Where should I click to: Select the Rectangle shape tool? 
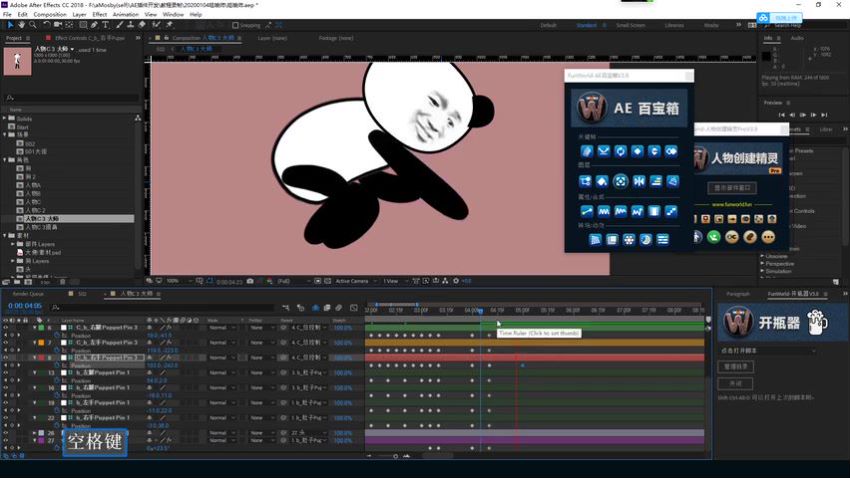point(83,25)
